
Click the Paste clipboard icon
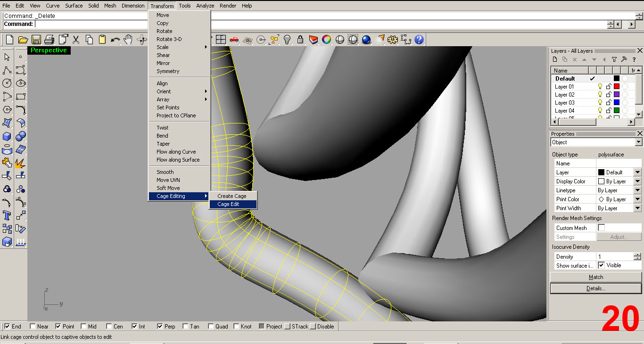pos(102,40)
